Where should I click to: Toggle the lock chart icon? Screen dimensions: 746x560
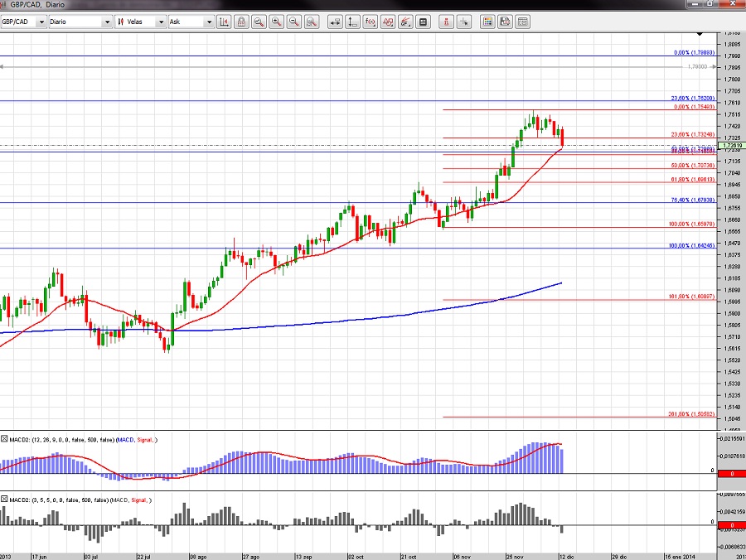pos(241,22)
